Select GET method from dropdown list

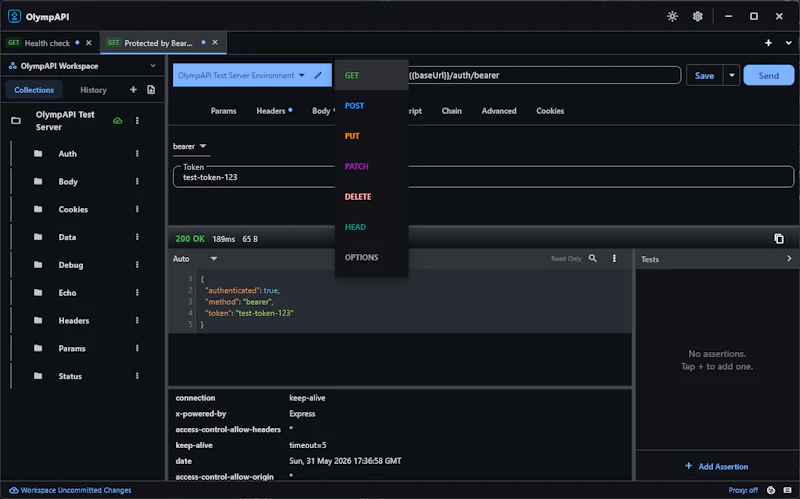(371, 76)
